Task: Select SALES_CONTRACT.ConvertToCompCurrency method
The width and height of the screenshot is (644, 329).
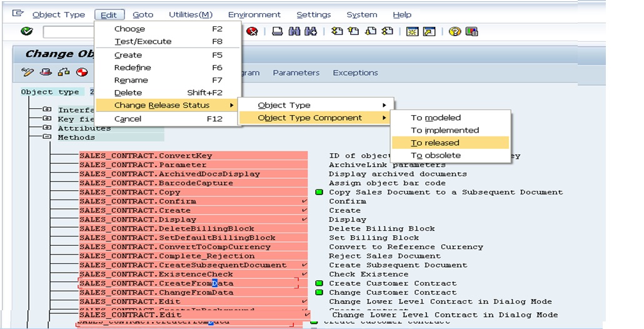Action: pos(193,247)
